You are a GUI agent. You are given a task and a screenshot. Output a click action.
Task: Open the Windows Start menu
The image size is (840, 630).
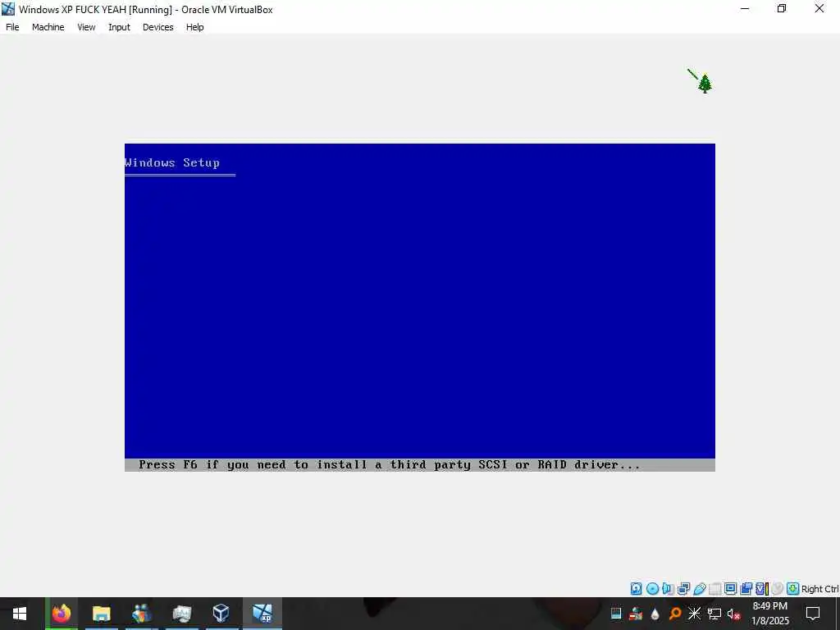[20, 614]
